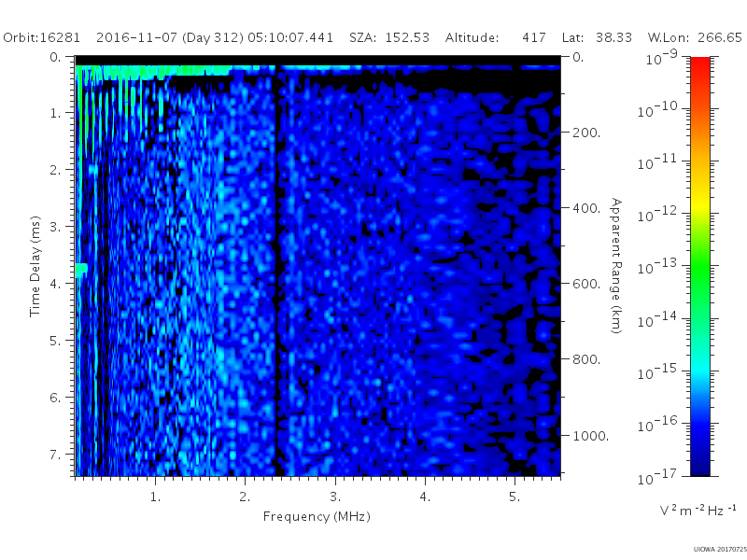
Task: Click the 600. apparent range tick label
Action: pos(586,284)
